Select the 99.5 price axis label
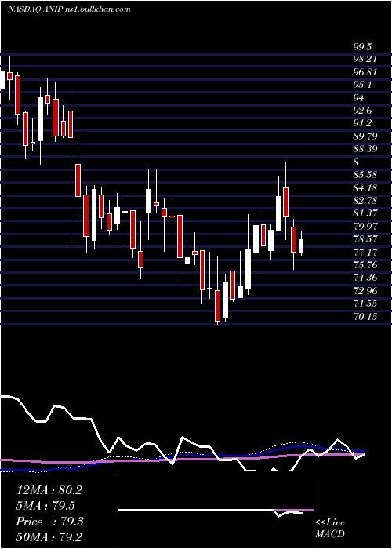This screenshot has height=549, width=392. click(362, 47)
